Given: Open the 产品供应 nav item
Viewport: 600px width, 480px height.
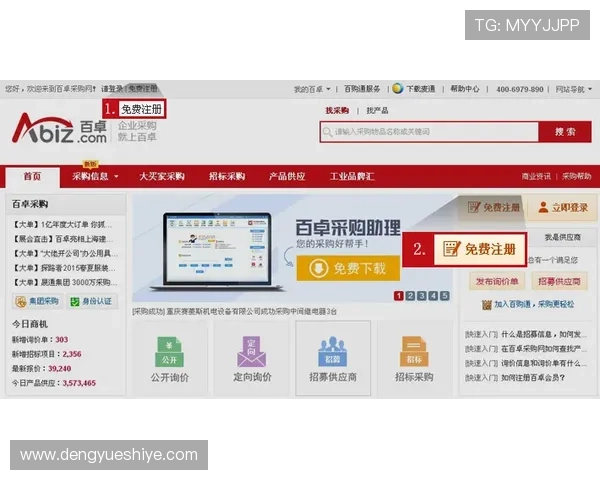Looking at the screenshot, I should (287, 176).
